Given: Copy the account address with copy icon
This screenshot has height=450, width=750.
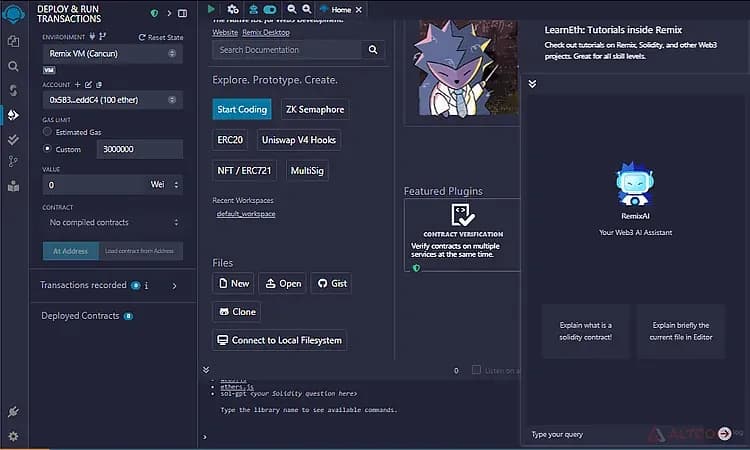Looking at the screenshot, I should click(99, 85).
